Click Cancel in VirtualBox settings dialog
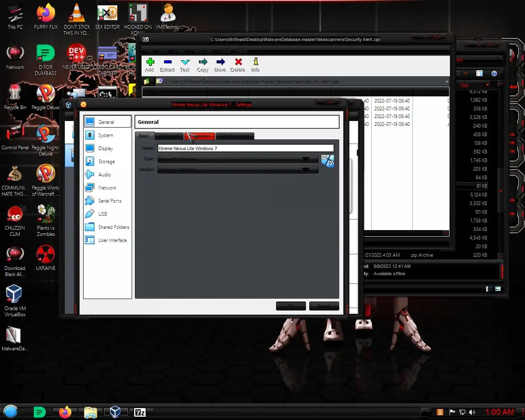This screenshot has width=525, height=420. 324,306
